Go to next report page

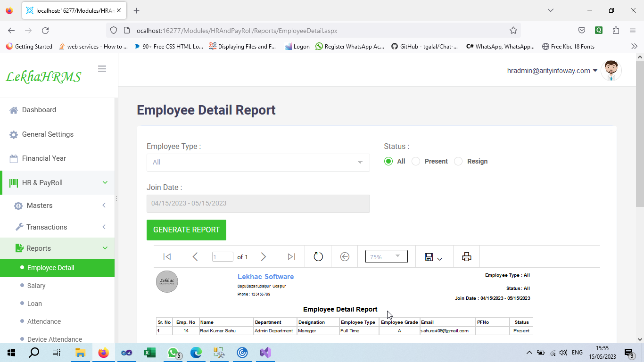coord(264,257)
